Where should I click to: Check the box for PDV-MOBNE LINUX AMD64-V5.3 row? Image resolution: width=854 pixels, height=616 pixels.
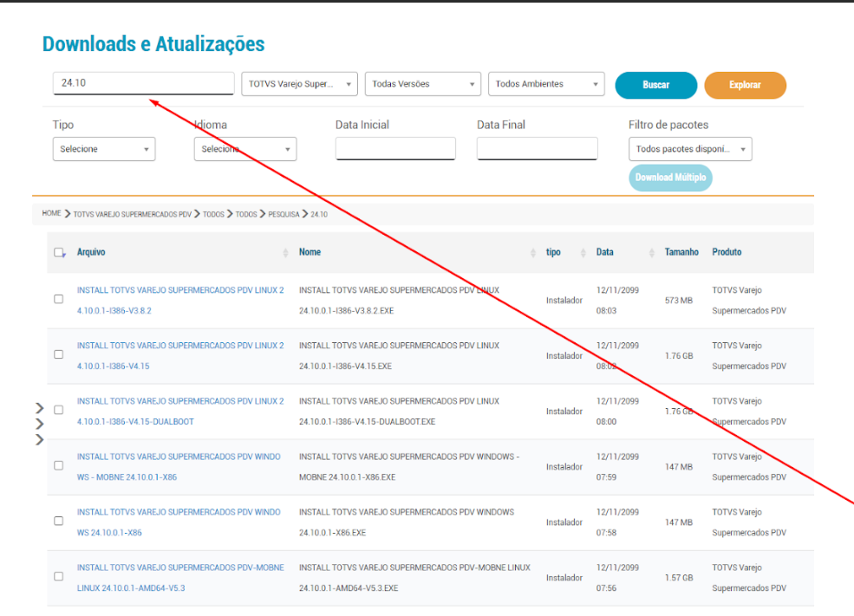[59, 577]
